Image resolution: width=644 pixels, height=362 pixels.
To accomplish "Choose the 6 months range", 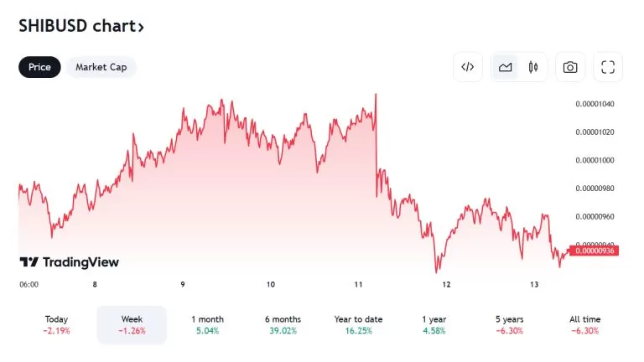I will coord(283,324).
